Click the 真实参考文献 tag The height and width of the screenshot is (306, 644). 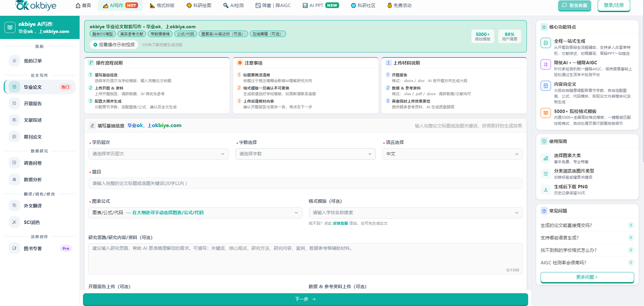(132, 34)
